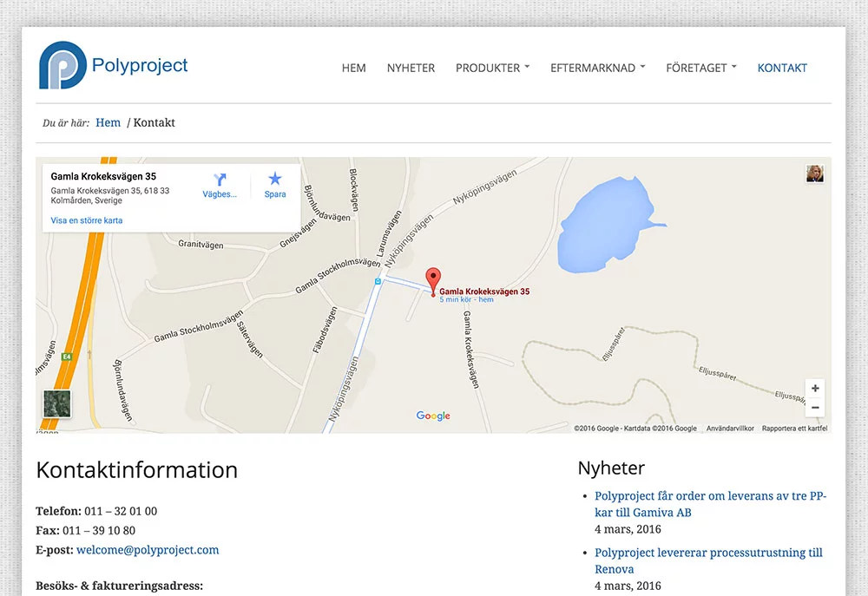
Task: Open news about Gamiva AB order
Action: [710, 504]
